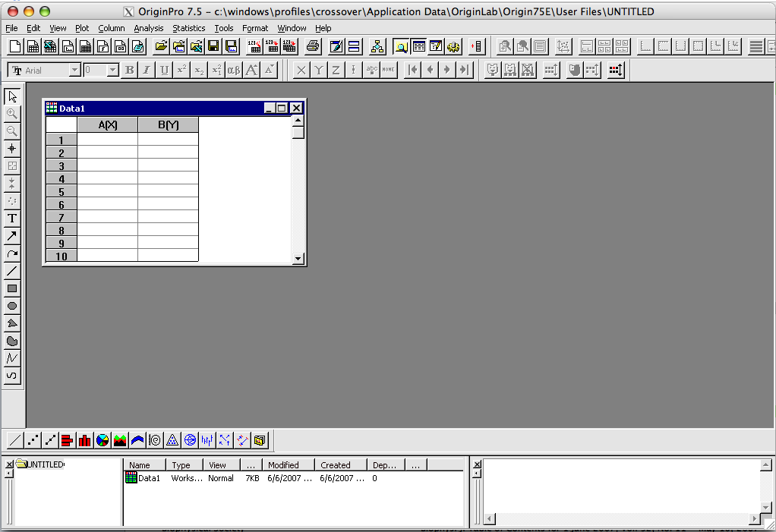Click the Data1 worksheet scroll down arrow
Image resolution: width=776 pixels, height=532 pixels.
[x=298, y=259]
